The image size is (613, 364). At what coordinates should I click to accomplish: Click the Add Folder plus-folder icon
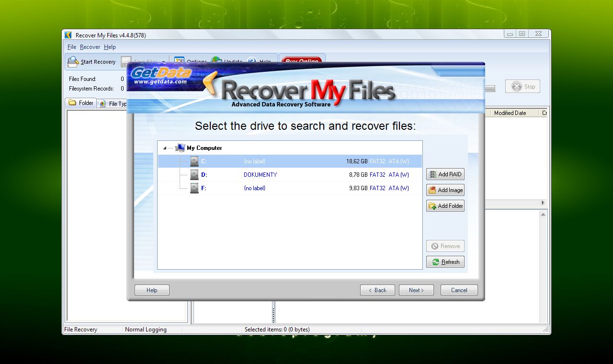432,206
